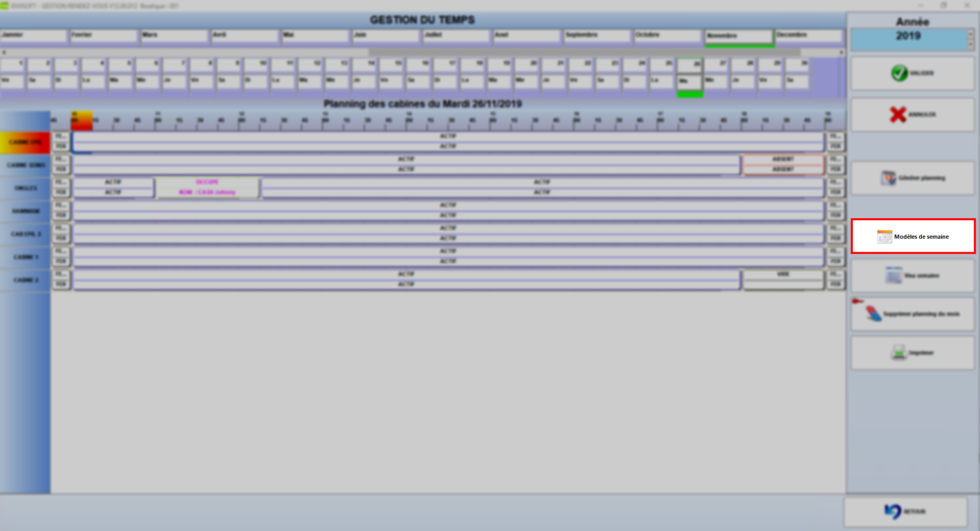Select day 15 in the day row
Screen dimensions: 980x531
pos(392,64)
